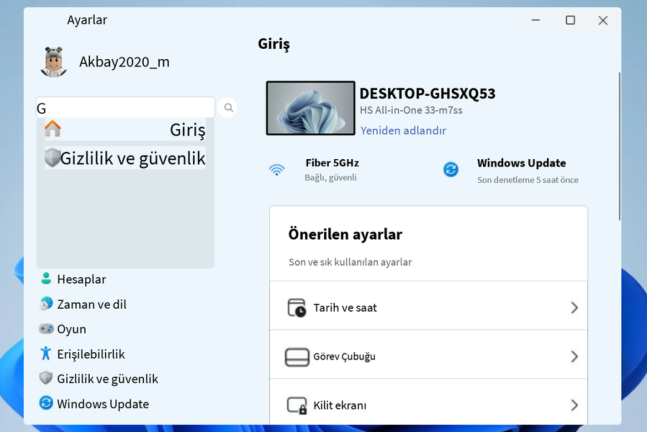
Task: Click the shield icon in search results
Action: (x=52, y=158)
